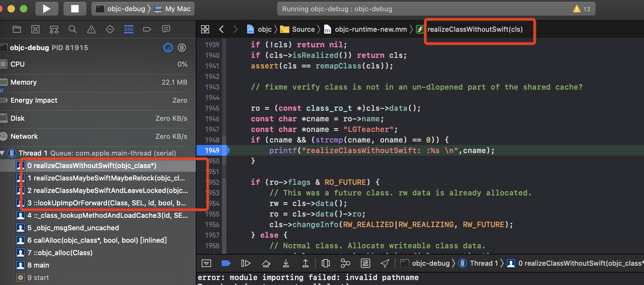644x285 pixels.
Task: Open the Memory gauge report
Action: [x=94, y=82]
